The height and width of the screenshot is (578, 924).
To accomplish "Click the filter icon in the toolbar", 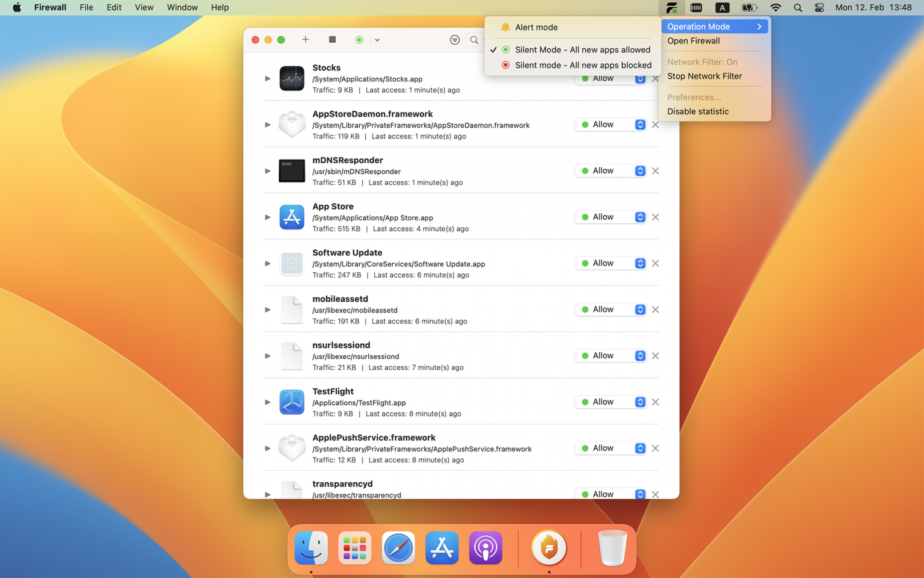I will 455,40.
